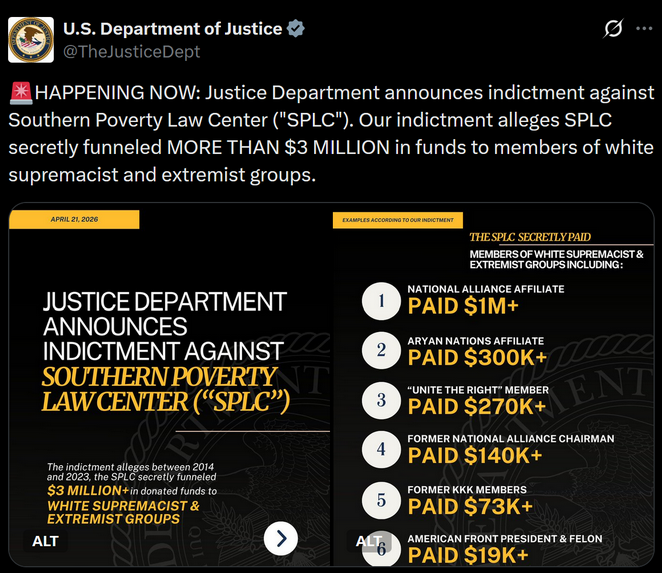Image resolution: width=662 pixels, height=573 pixels.
Task: Click the number 1 circle badge
Action: (381, 300)
